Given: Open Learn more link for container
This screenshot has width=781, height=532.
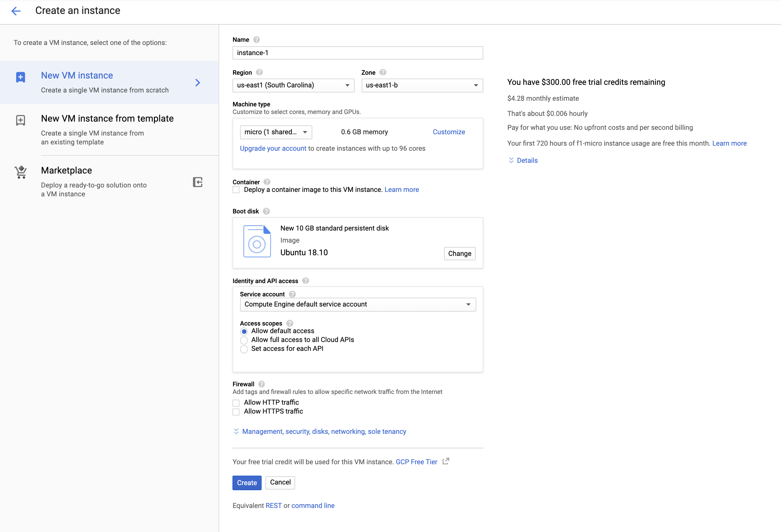Looking at the screenshot, I should [402, 190].
